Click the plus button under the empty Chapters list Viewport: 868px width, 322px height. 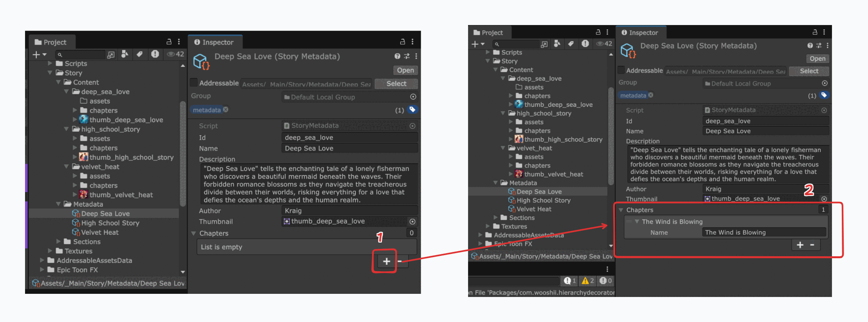[386, 261]
